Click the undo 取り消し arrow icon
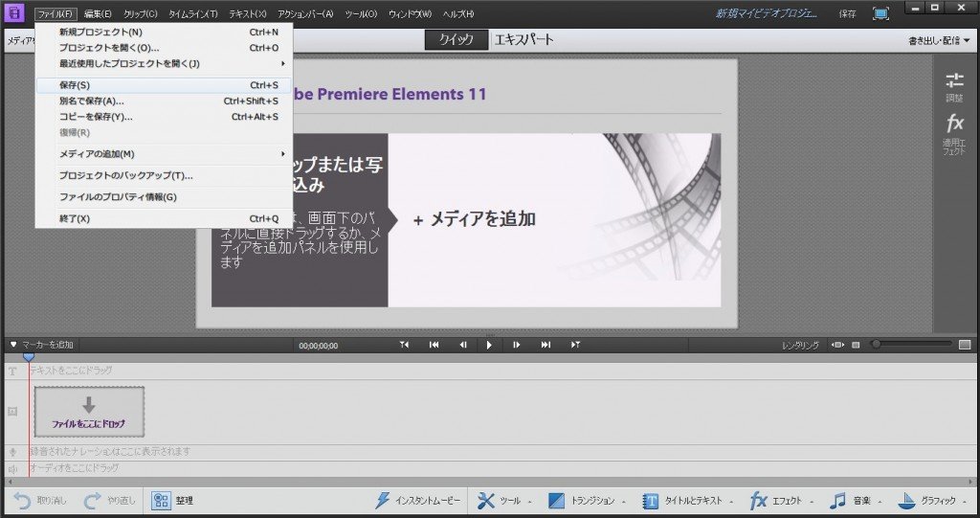 point(22,501)
